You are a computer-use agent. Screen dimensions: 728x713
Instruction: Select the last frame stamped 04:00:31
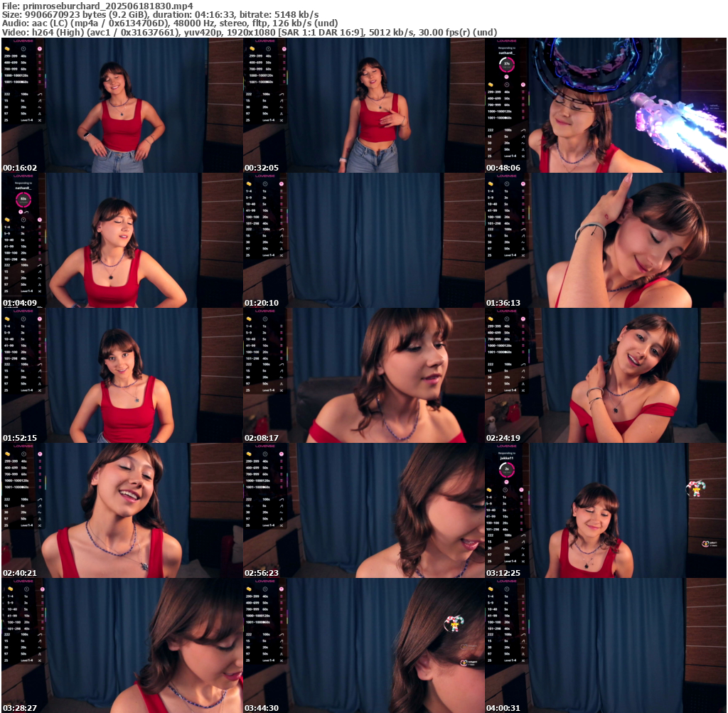point(606,645)
